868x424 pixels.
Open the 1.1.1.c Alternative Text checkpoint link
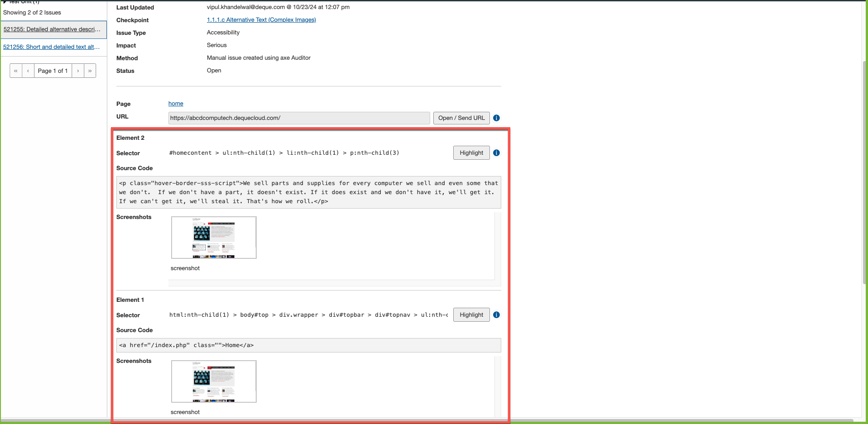coord(261,20)
